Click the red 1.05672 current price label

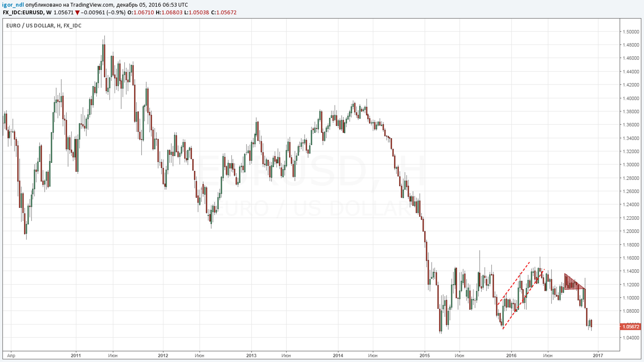(x=630, y=327)
